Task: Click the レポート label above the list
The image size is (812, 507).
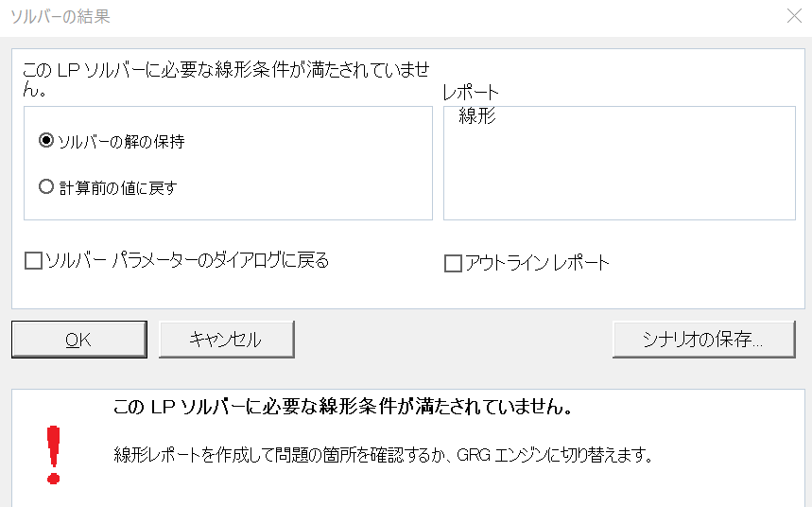Action: 471,93
